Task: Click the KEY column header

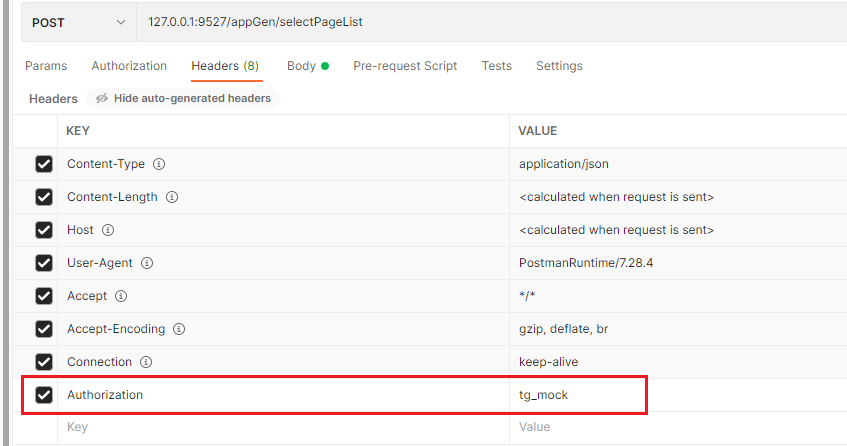Action: [x=78, y=131]
